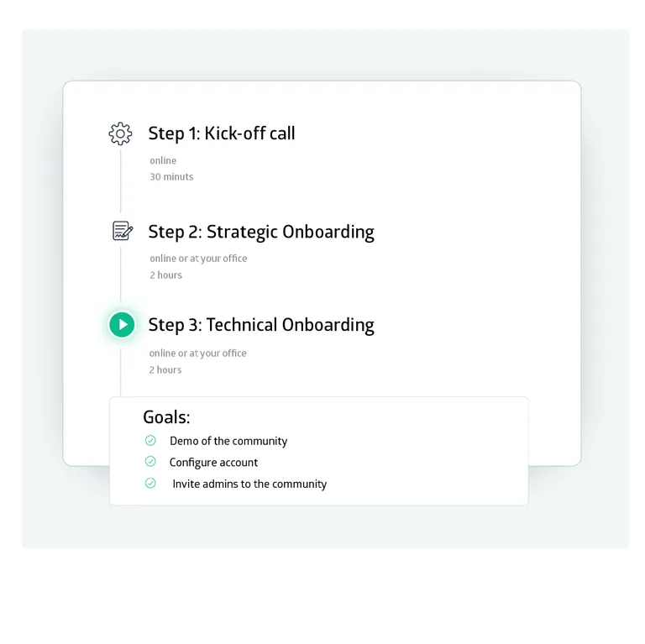Screen dimensions: 645x644
Task: Click online or at your office under Step 3
Action: pyautogui.click(x=198, y=353)
